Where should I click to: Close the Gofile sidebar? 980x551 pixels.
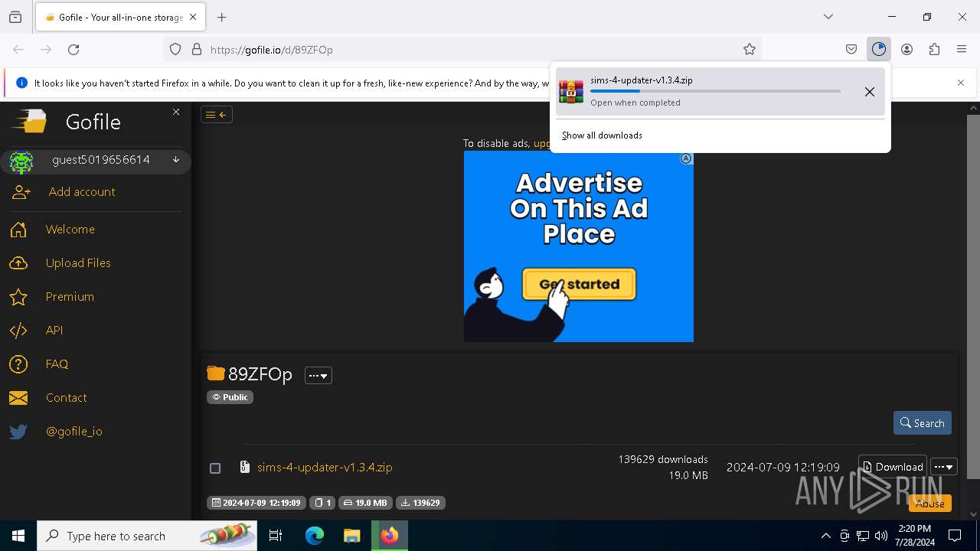point(176,112)
